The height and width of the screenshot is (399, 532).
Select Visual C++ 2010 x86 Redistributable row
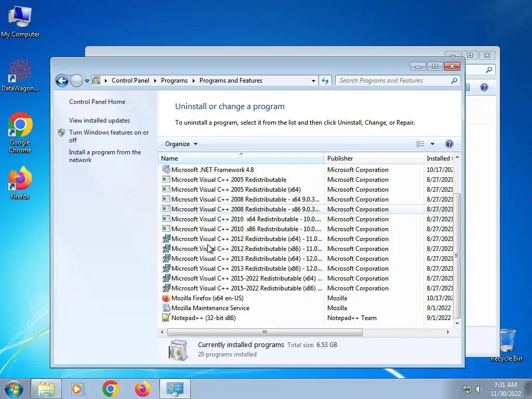tap(307, 229)
